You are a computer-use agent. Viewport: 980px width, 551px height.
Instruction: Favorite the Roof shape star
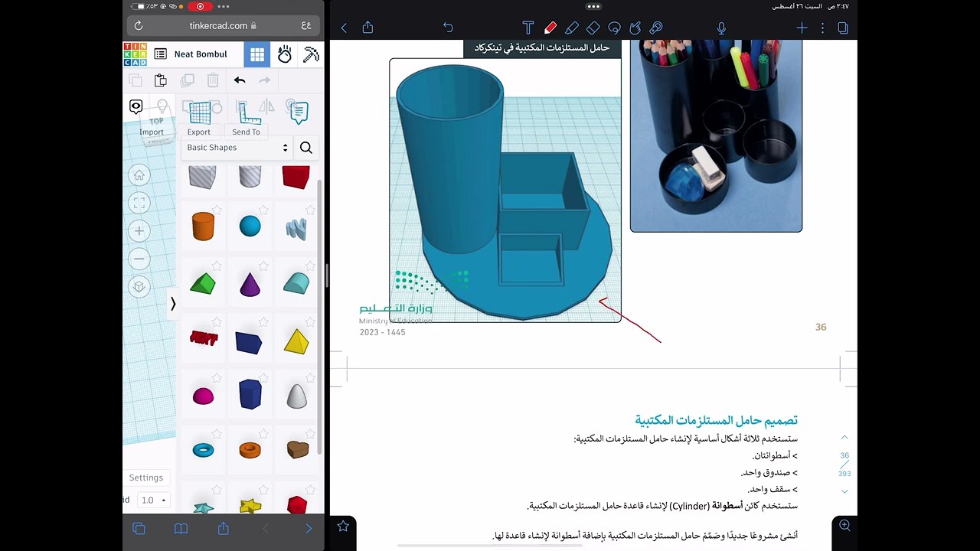pos(217,266)
